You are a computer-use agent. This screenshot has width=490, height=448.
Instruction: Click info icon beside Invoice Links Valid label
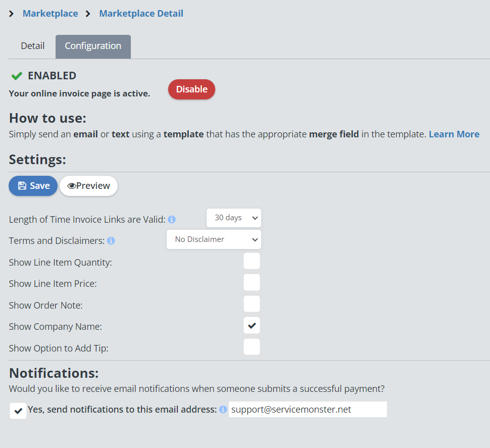(x=172, y=220)
